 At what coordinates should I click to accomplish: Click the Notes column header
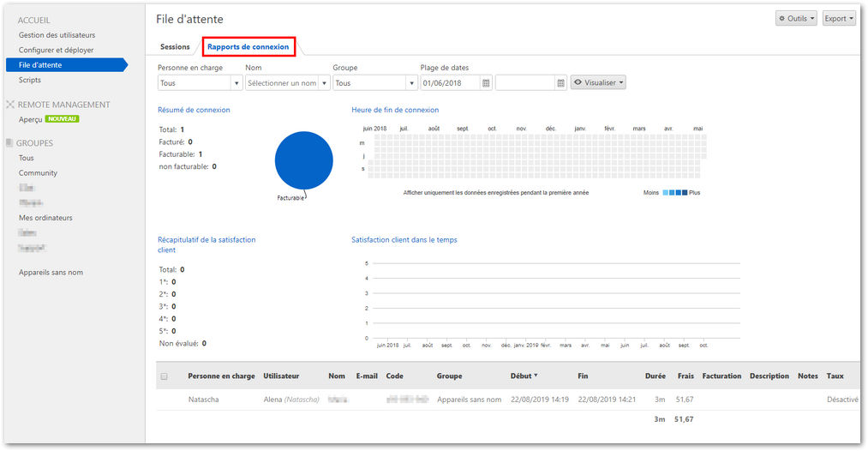(808, 376)
